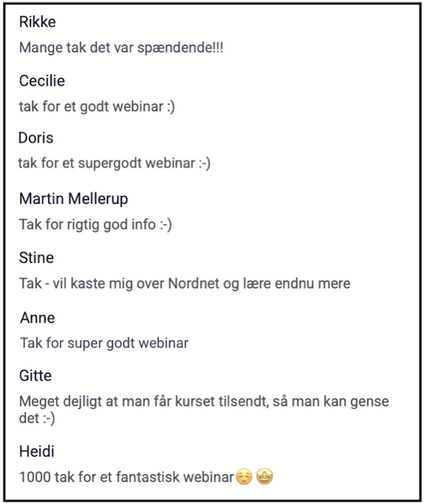
Task: Select Anne's comment 'Tak for super godt webinar'
Action: [105, 343]
